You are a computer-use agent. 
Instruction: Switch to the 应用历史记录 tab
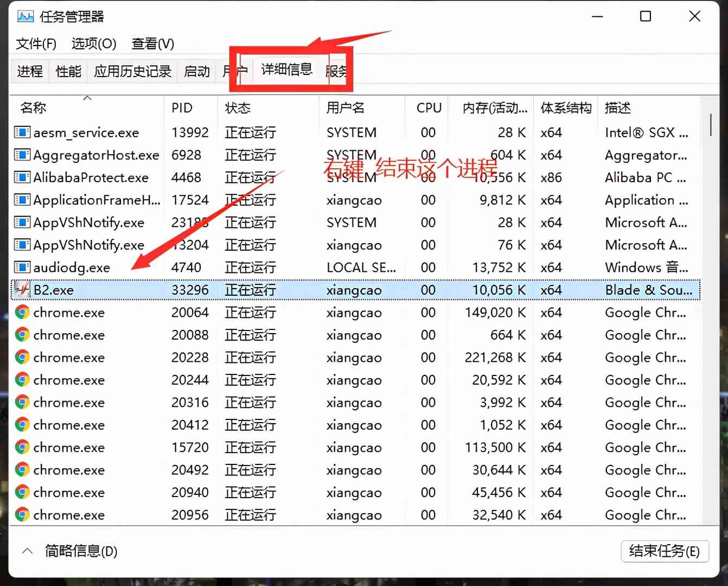tap(132, 71)
